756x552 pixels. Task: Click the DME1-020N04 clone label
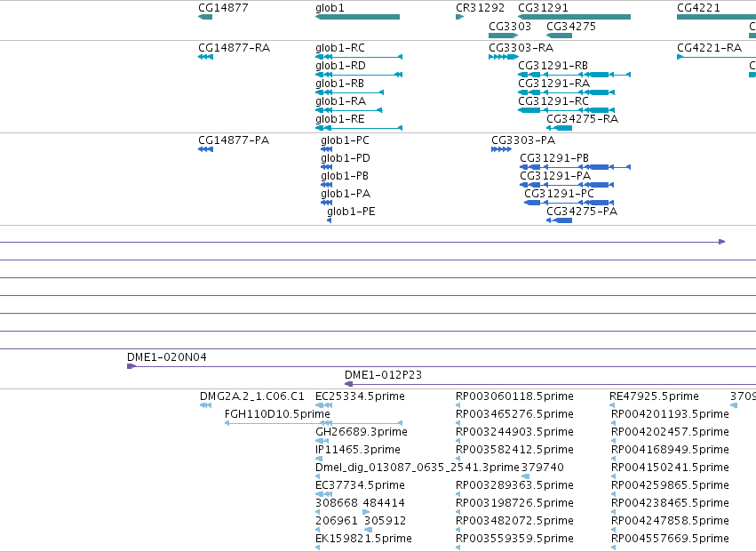[x=167, y=357]
